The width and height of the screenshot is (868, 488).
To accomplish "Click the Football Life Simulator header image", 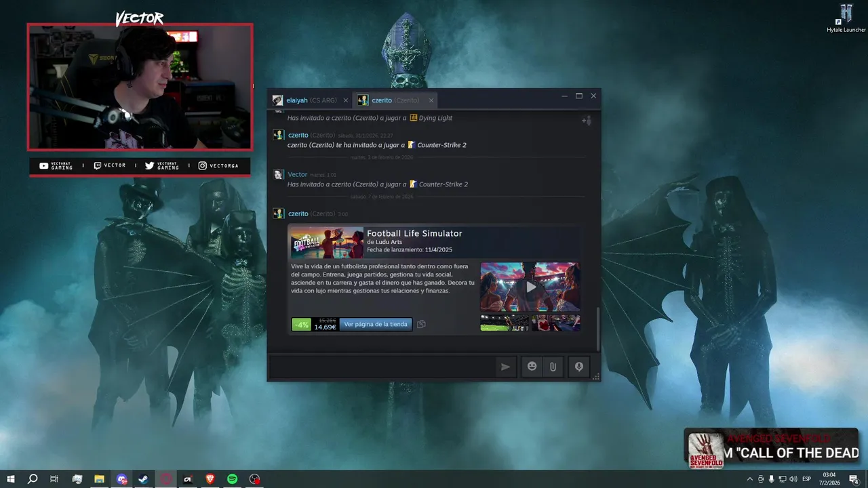I will click(327, 242).
